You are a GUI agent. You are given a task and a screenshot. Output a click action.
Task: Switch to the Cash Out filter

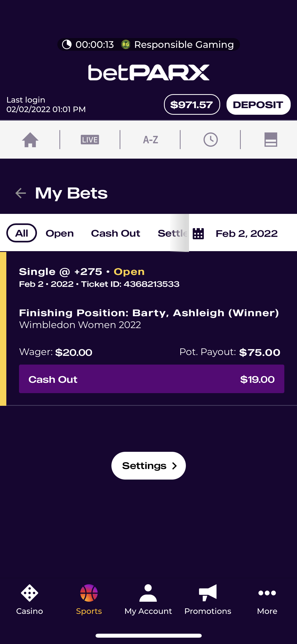pyautogui.click(x=116, y=233)
